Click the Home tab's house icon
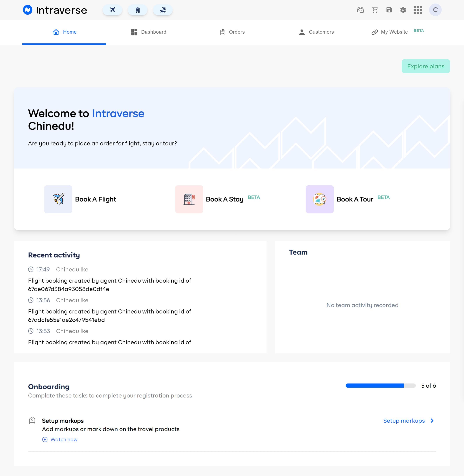The image size is (464, 476). 56,32
